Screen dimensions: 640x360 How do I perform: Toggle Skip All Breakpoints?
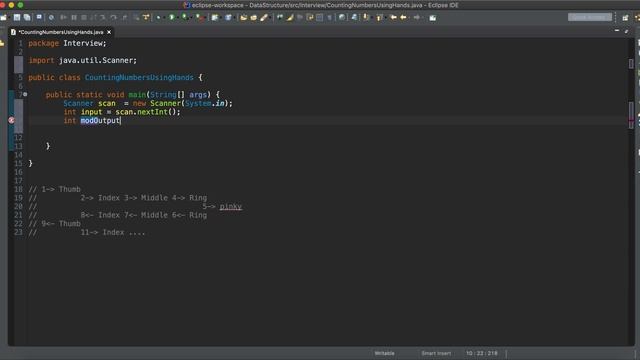click(51, 18)
